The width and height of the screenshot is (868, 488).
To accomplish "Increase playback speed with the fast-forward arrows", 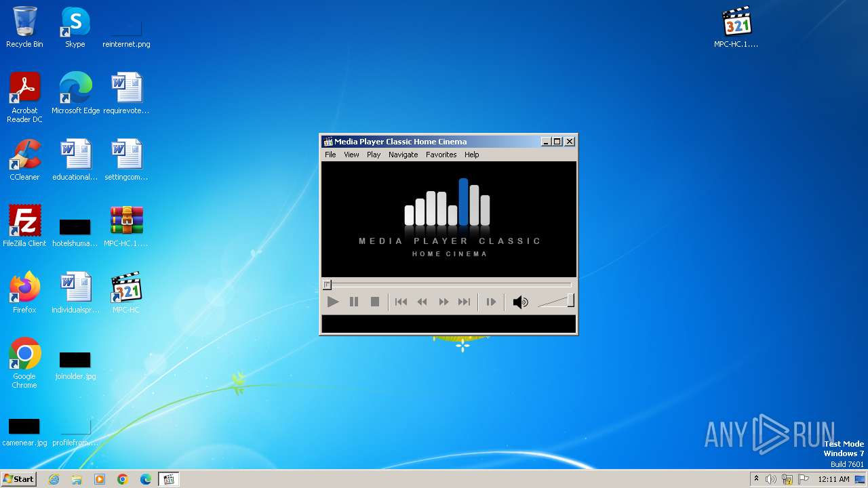I will 443,302.
